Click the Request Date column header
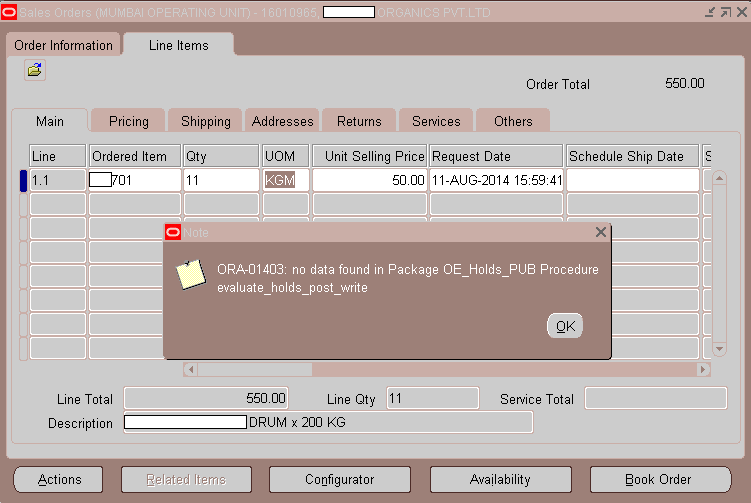The width and height of the screenshot is (751, 503). coord(496,156)
